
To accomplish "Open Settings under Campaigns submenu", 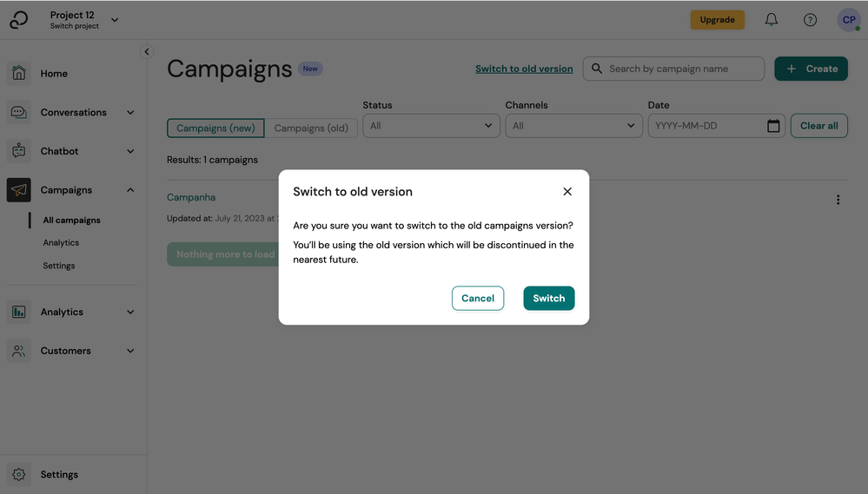I will click(x=59, y=266).
